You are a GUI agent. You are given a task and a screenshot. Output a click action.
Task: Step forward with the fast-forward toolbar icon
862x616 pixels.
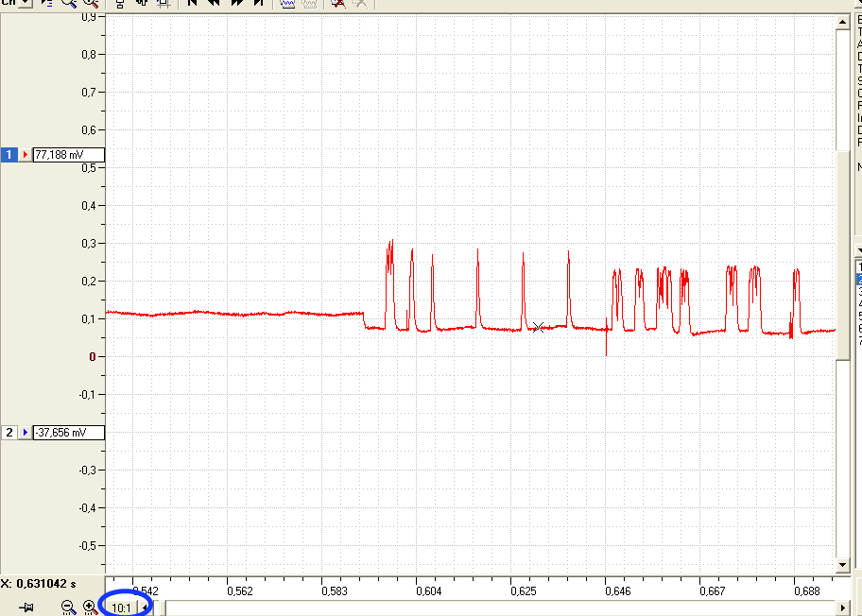point(237,3)
